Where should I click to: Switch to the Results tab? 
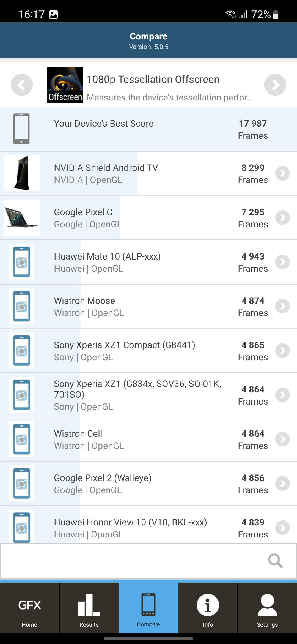click(89, 608)
